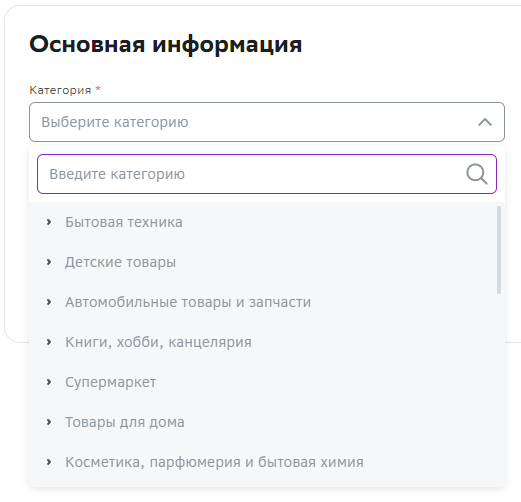521x502 pixels.
Task: Pick Книги, хобби, канцелярия category
Action: [x=158, y=342]
